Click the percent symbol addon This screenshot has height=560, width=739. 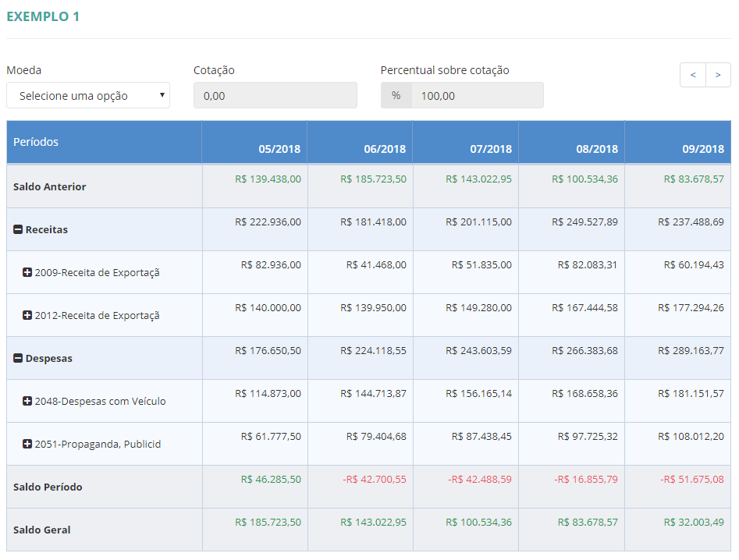396,96
